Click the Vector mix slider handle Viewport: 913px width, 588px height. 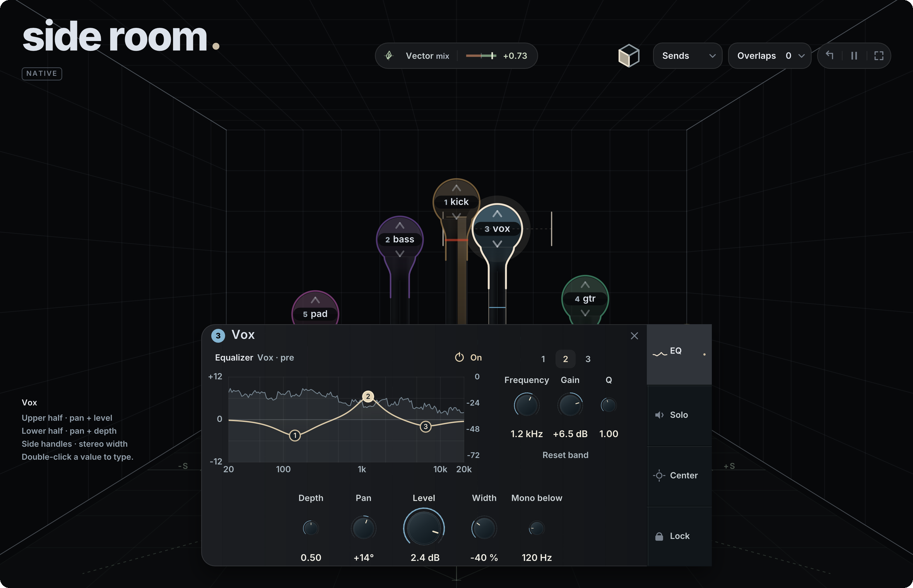click(492, 56)
